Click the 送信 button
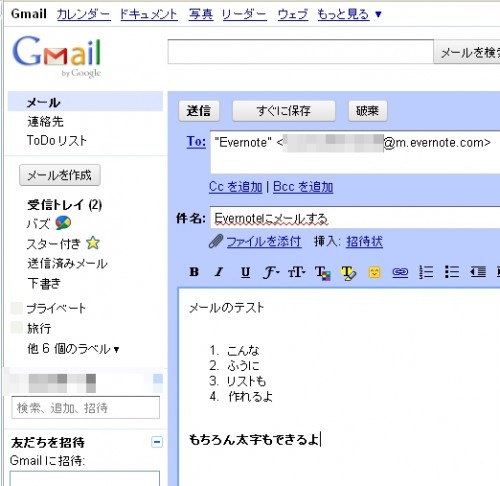This screenshot has height=486, width=500. point(199,111)
